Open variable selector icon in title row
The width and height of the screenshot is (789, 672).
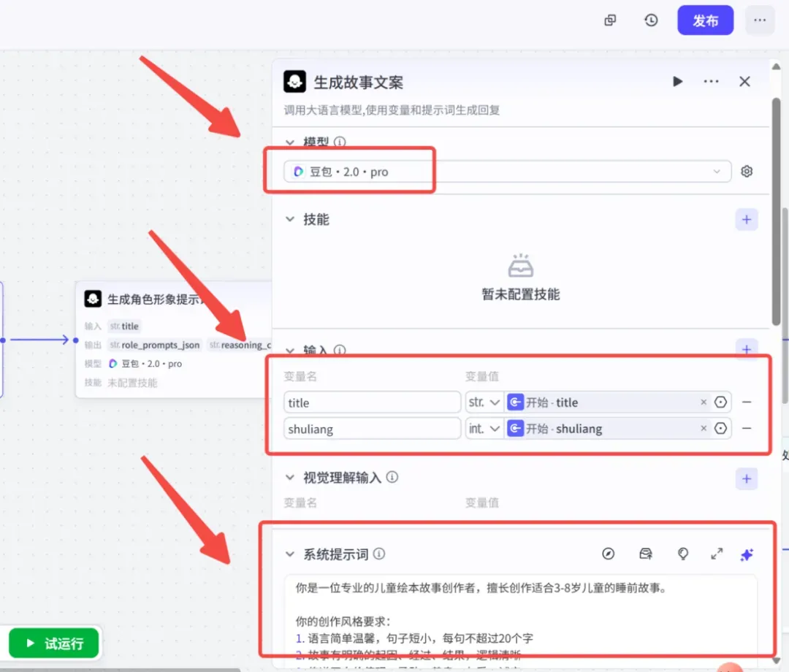point(720,402)
